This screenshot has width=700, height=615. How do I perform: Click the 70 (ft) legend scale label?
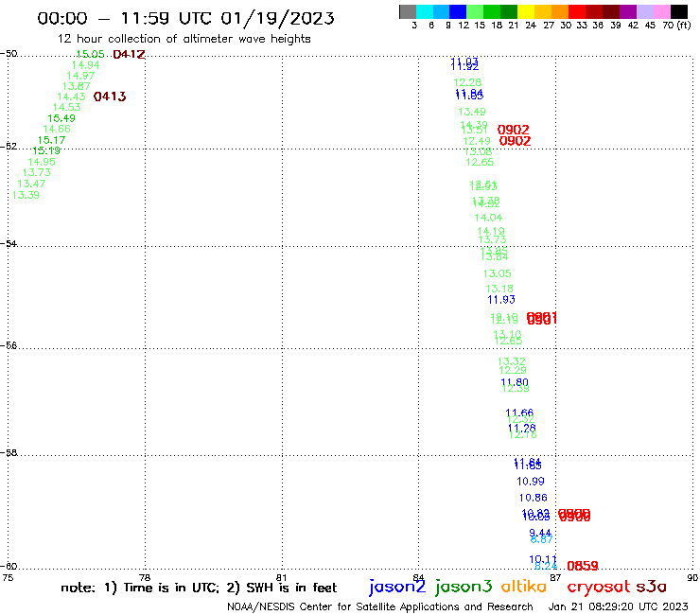676,26
